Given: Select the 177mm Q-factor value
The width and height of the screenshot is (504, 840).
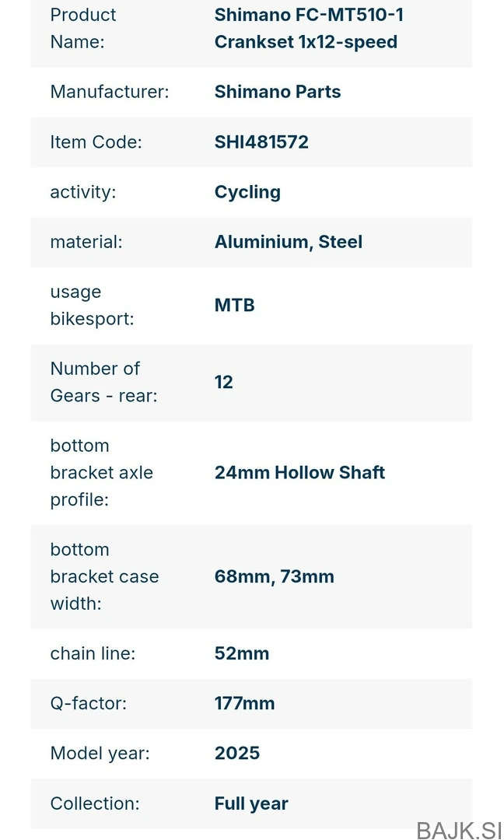Looking at the screenshot, I should pos(244,703).
